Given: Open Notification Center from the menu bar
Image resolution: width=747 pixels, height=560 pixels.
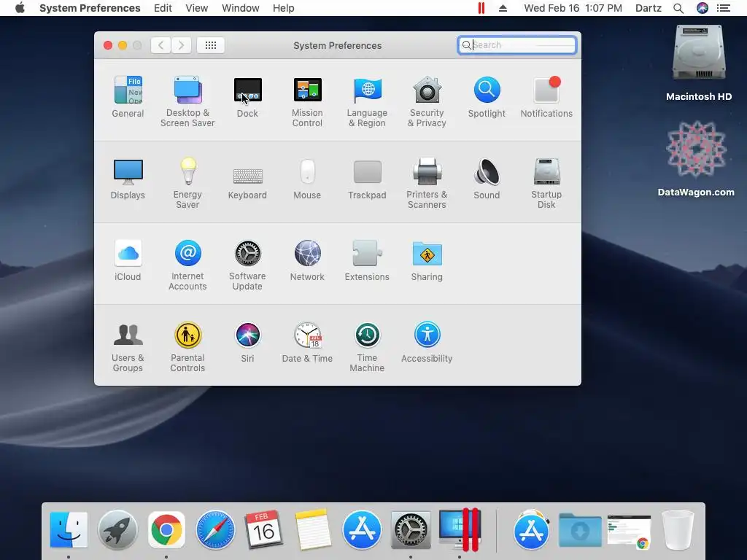Looking at the screenshot, I should click(x=724, y=8).
